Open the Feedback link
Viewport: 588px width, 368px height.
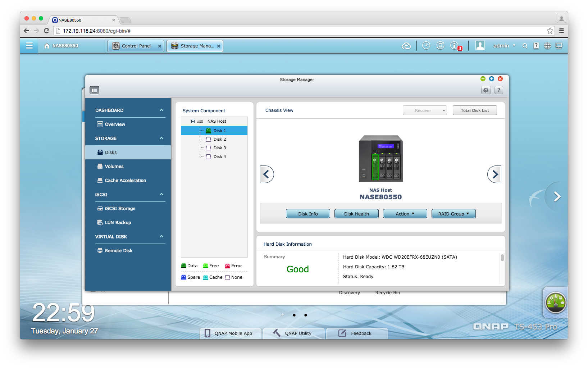click(x=357, y=333)
